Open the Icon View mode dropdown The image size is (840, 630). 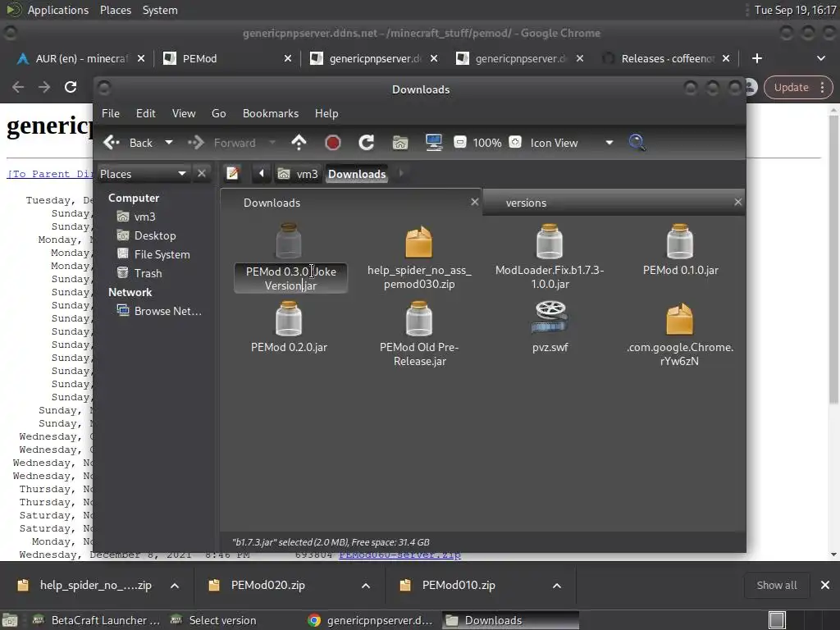(571, 143)
